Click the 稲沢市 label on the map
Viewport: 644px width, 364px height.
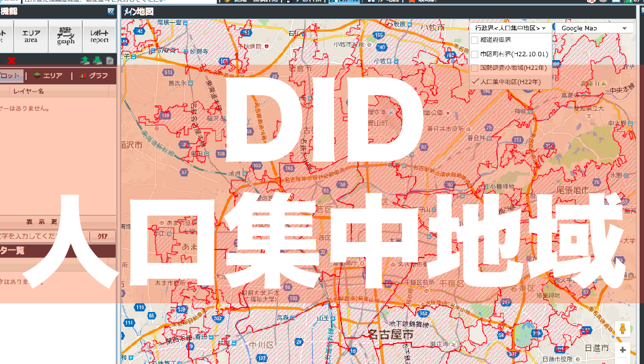coord(131,145)
